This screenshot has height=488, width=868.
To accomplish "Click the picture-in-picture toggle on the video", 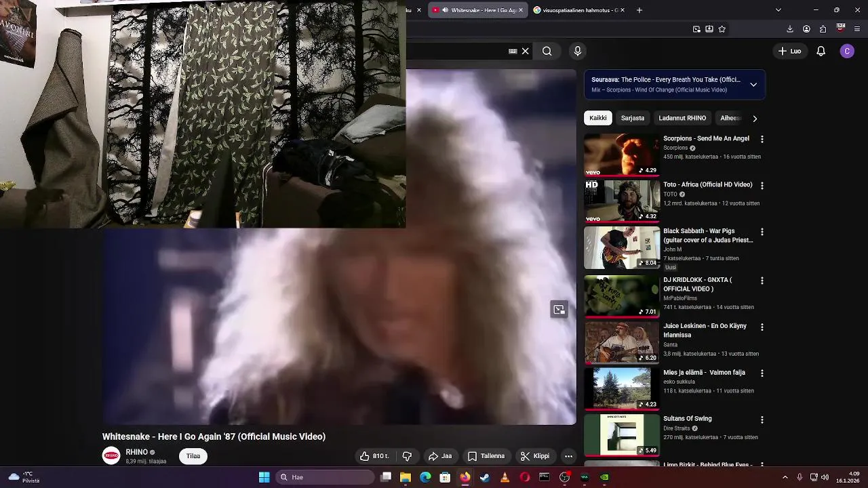I will pos(559,309).
